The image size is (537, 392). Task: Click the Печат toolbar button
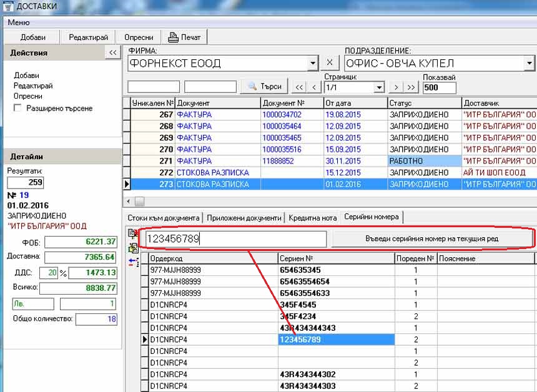(184, 37)
